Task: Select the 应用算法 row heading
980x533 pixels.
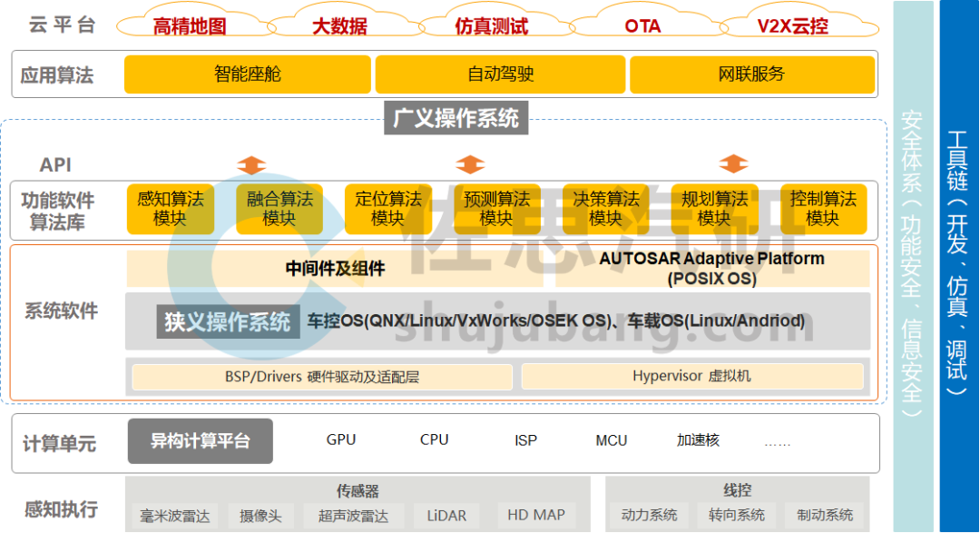Action: tap(57, 75)
